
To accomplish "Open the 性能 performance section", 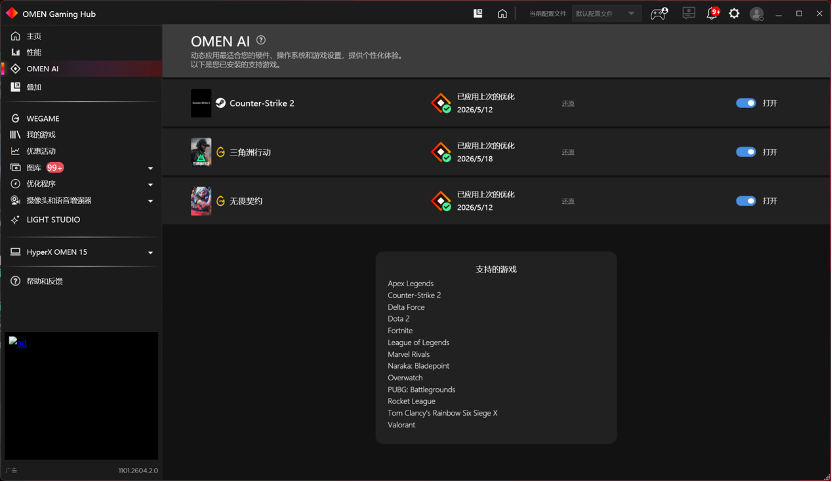I will pos(33,52).
